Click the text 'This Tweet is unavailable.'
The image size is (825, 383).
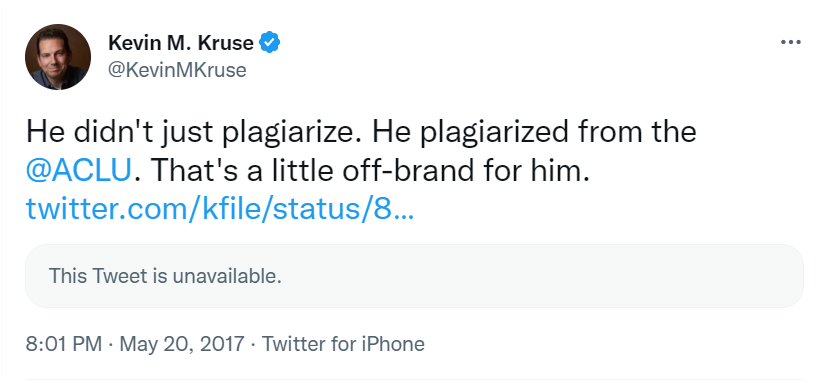[165, 276]
